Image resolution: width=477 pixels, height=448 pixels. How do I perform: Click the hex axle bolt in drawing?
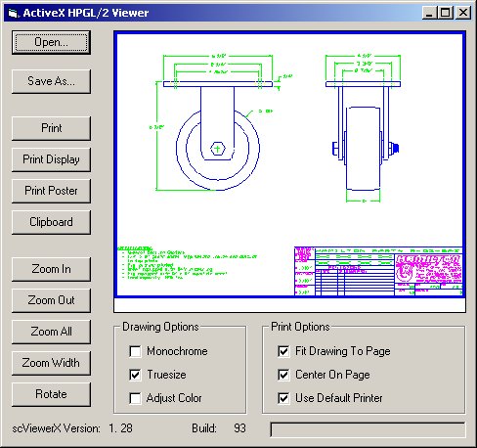coord(217,149)
